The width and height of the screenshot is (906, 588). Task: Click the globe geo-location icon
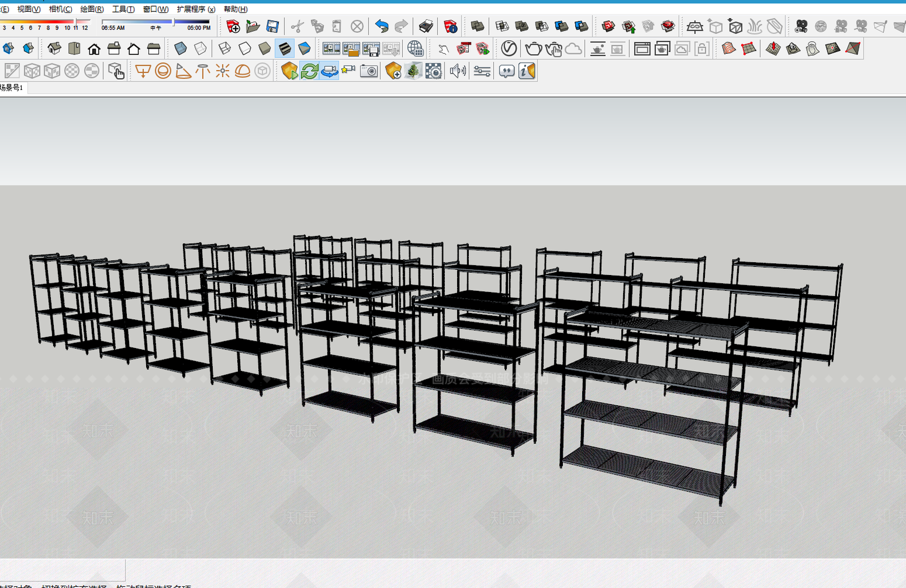tap(415, 49)
